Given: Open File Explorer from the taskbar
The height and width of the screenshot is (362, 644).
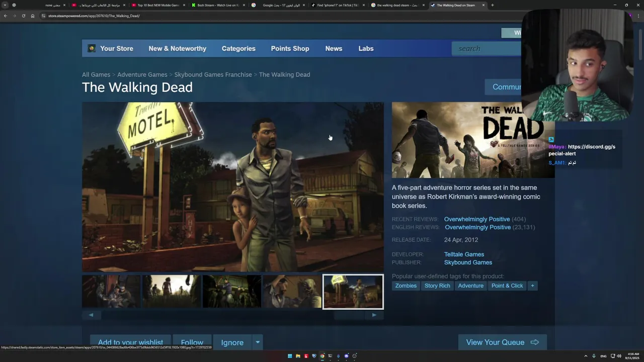Looking at the screenshot, I should [298, 356].
